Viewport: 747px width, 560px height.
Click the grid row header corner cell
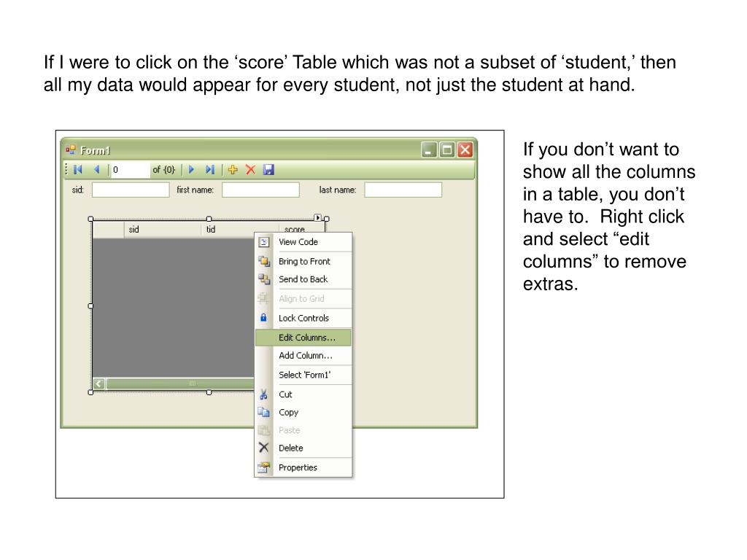(108, 230)
